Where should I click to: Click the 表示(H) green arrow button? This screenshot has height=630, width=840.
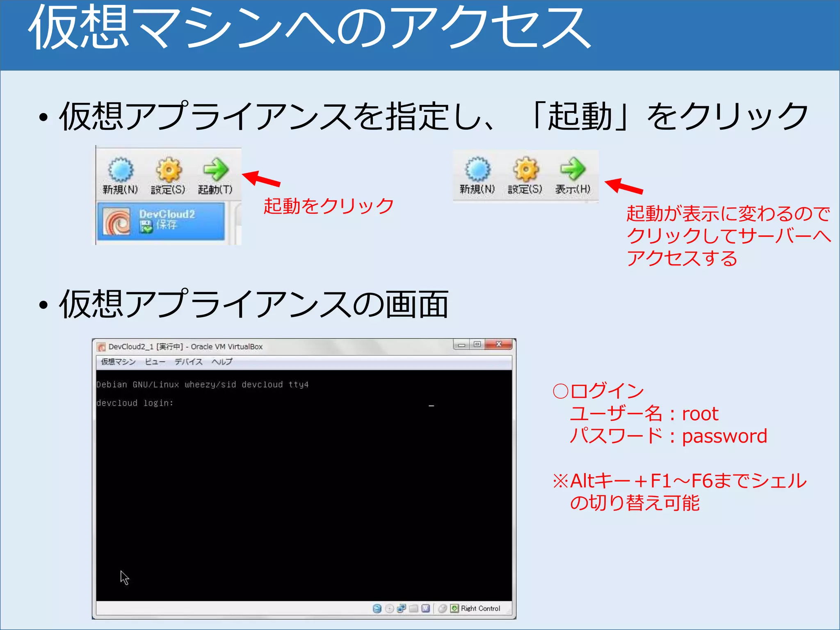pos(573,176)
